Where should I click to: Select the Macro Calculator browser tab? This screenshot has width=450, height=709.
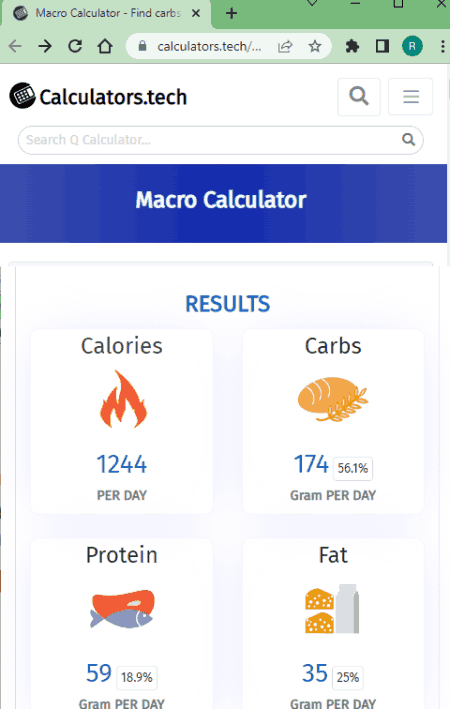(107, 13)
